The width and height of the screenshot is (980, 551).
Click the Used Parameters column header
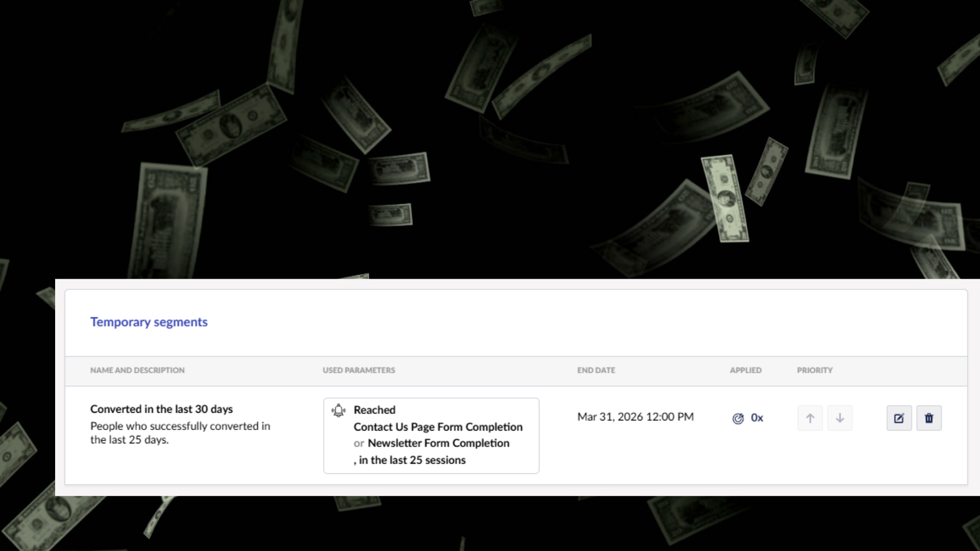pyautogui.click(x=358, y=370)
